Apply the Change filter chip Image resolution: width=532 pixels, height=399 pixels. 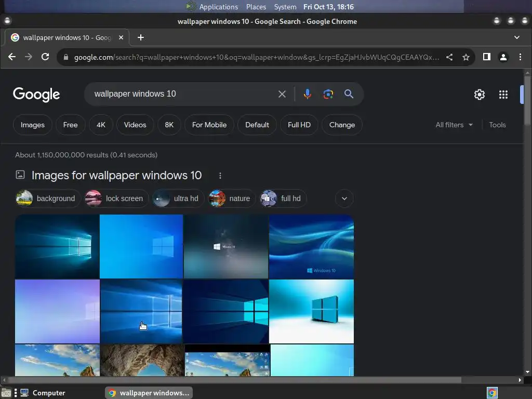342,125
